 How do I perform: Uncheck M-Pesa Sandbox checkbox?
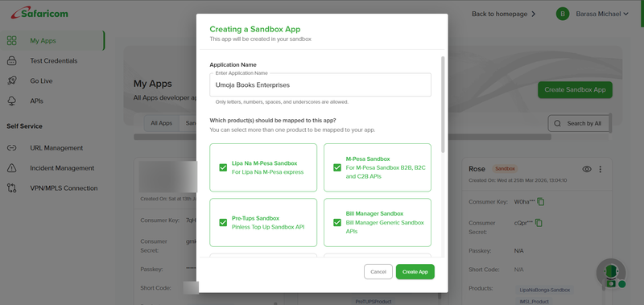pos(337,167)
